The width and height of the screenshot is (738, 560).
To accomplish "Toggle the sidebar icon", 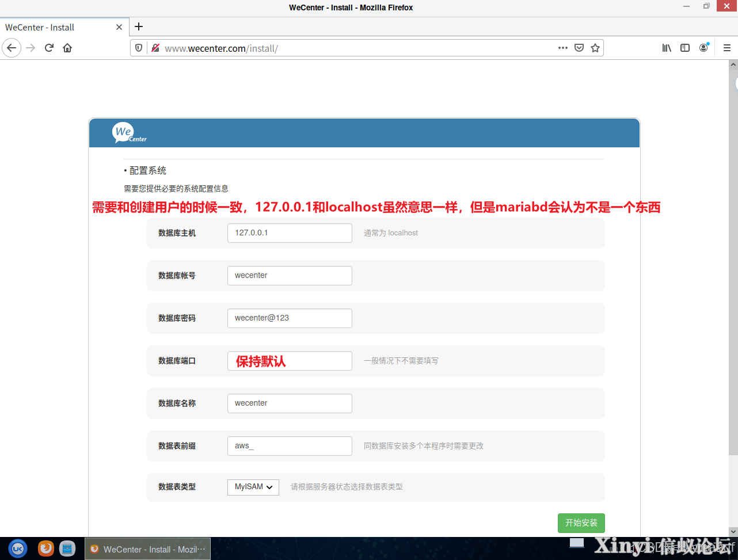I will pos(685,48).
